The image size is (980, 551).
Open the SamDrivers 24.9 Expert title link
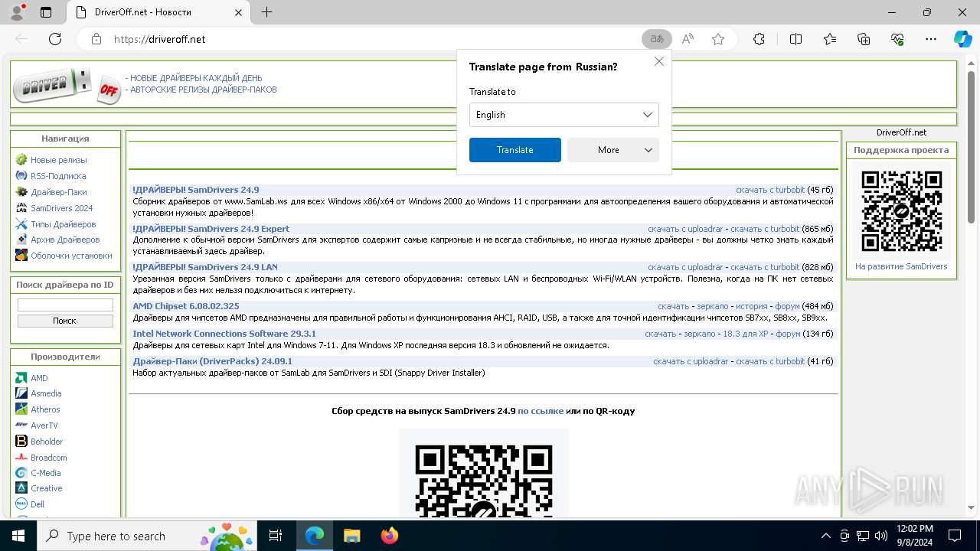click(211, 229)
